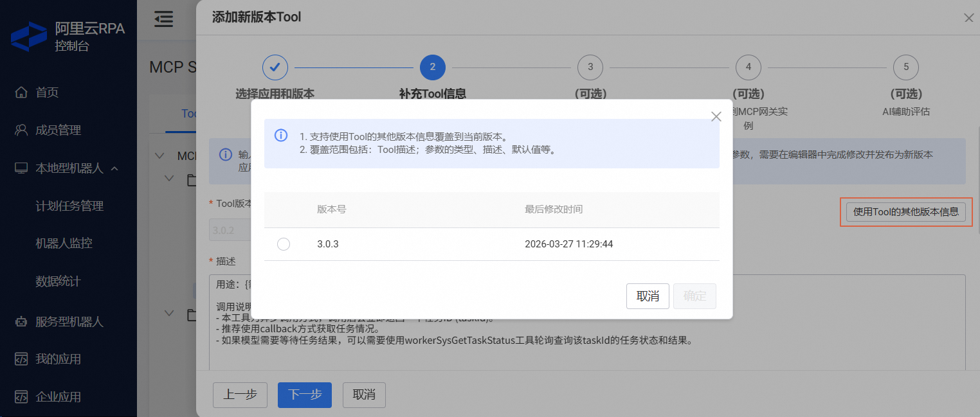Click the 最后修改时间 column header
This screenshot has width=980, height=417.
click(554, 209)
